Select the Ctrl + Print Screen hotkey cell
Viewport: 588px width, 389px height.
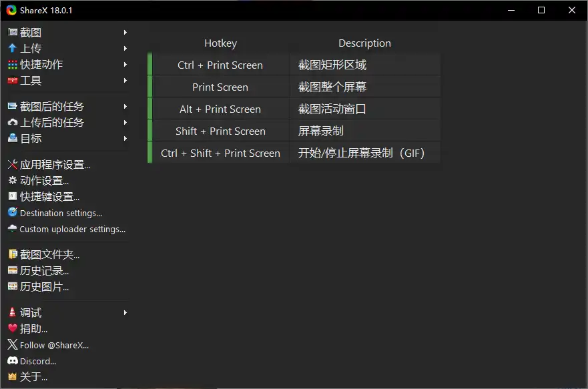pyautogui.click(x=220, y=65)
